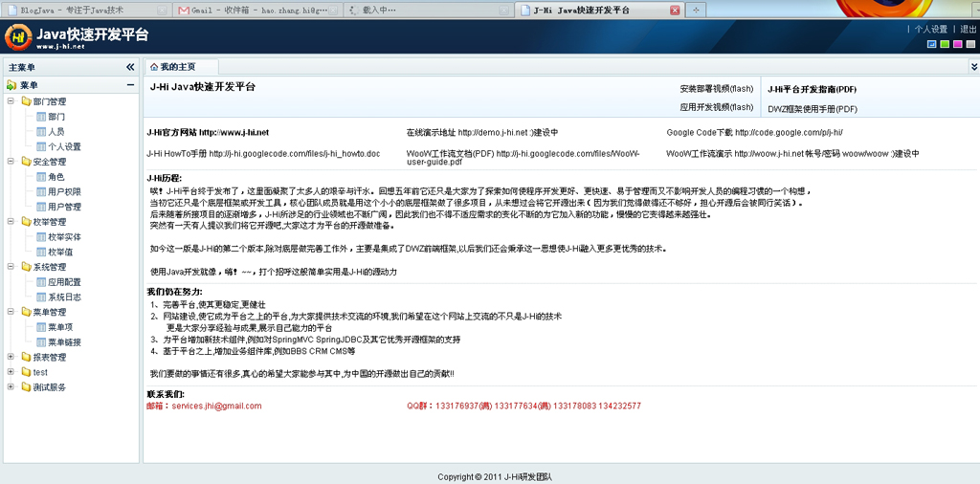The height and width of the screenshot is (484, 980).
Task: Click the folder icon next to 系统管理
Action: tap(26, 267)
